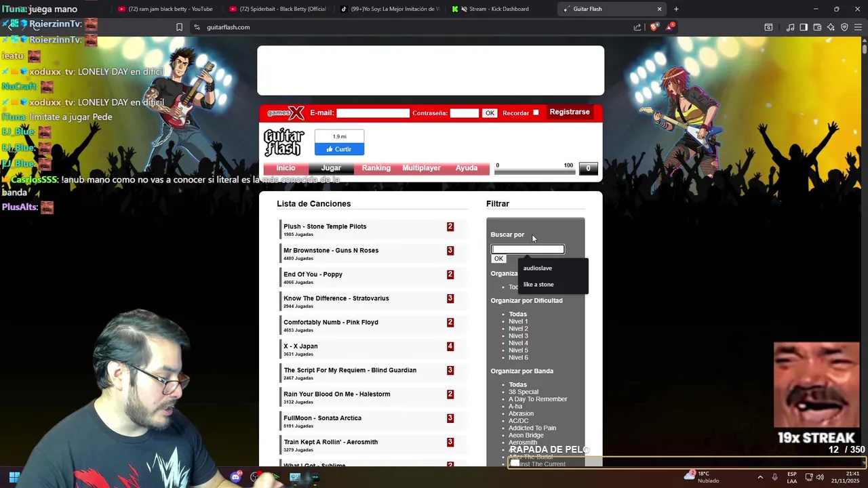Image resolution: width=868 pixels, height=488 pixels.
Task: Focus the Buscar por search box
Action: click(528, 249)
